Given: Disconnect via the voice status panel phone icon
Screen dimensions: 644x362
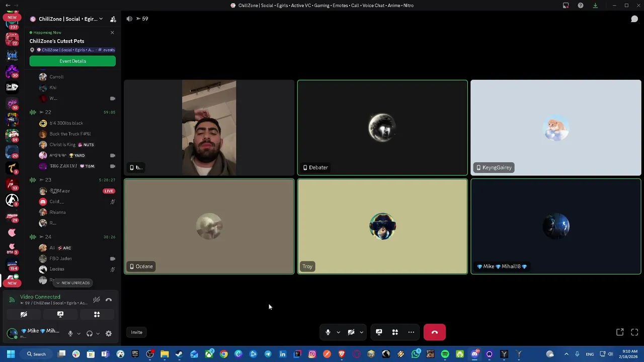Looking at the screenshot, I should pos(109,300).
